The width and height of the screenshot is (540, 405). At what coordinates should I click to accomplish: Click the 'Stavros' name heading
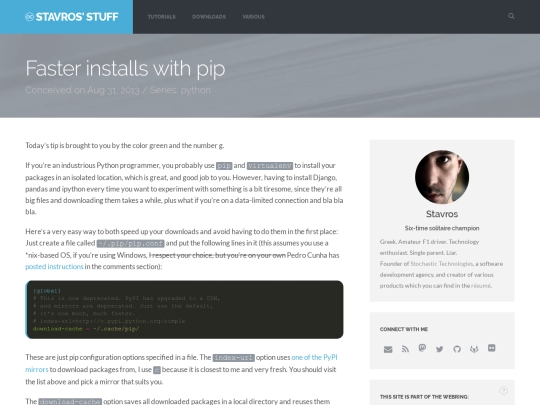(442, 214)
